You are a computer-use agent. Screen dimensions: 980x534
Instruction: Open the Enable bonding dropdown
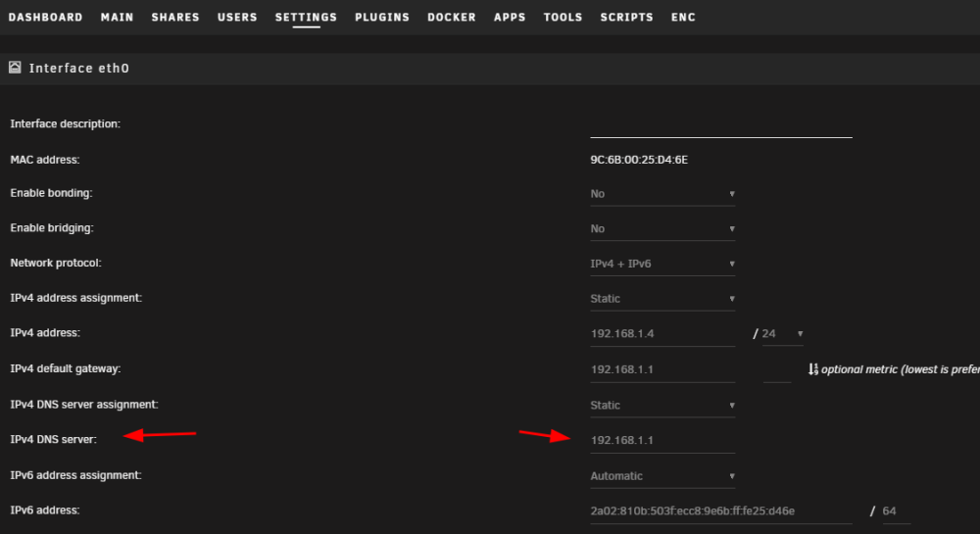(662, 194)
